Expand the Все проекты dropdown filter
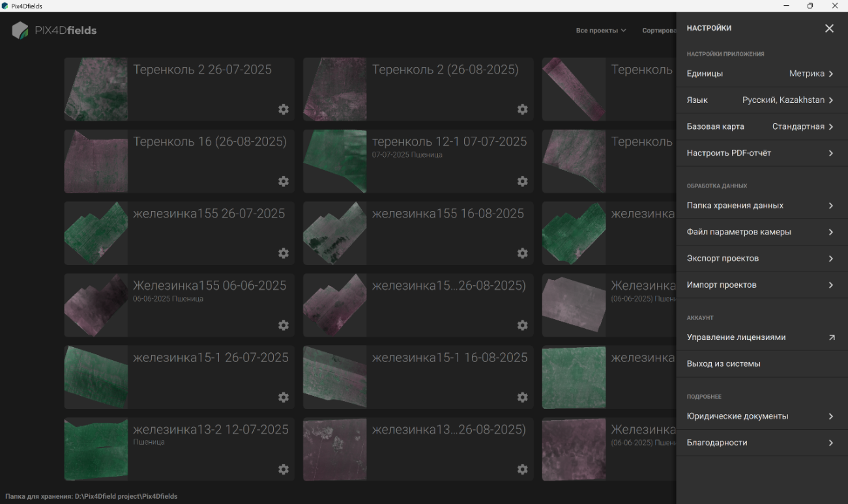This screenshot has width=848, height=504. tap(601, 31)
